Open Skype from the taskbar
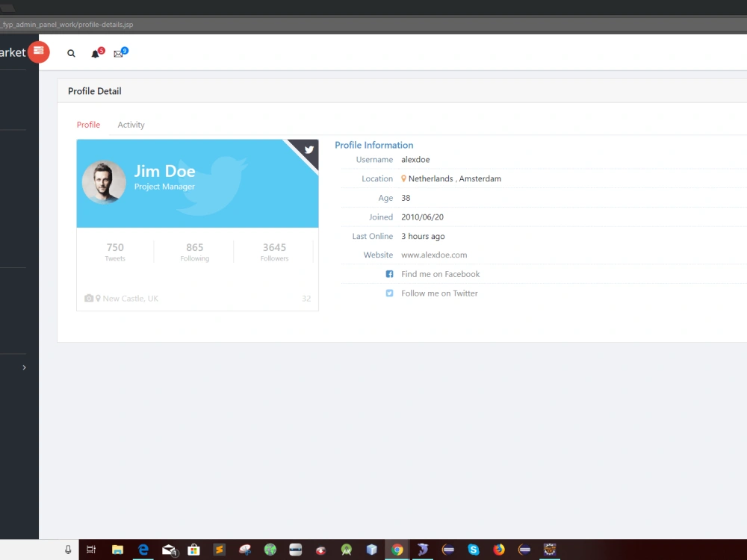Viewport: 747px width, 560px height. [473, 550]
